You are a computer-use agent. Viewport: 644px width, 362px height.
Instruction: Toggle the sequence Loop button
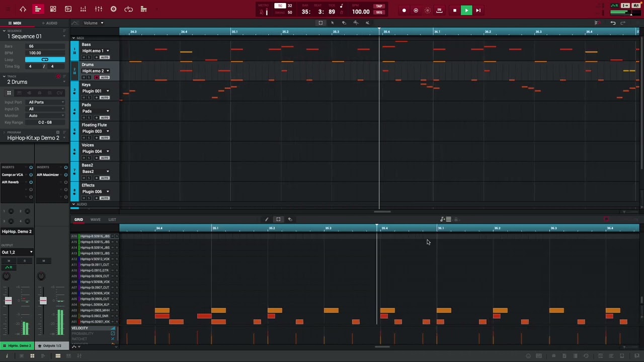[x=45, y=59]
